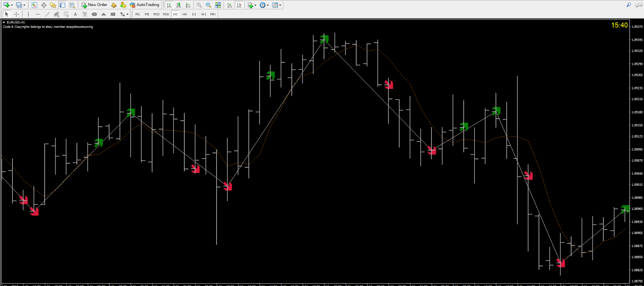This screenshot has height=286, width=644.
Task: Switch timeframe to D1
Action: click(194, 14)
